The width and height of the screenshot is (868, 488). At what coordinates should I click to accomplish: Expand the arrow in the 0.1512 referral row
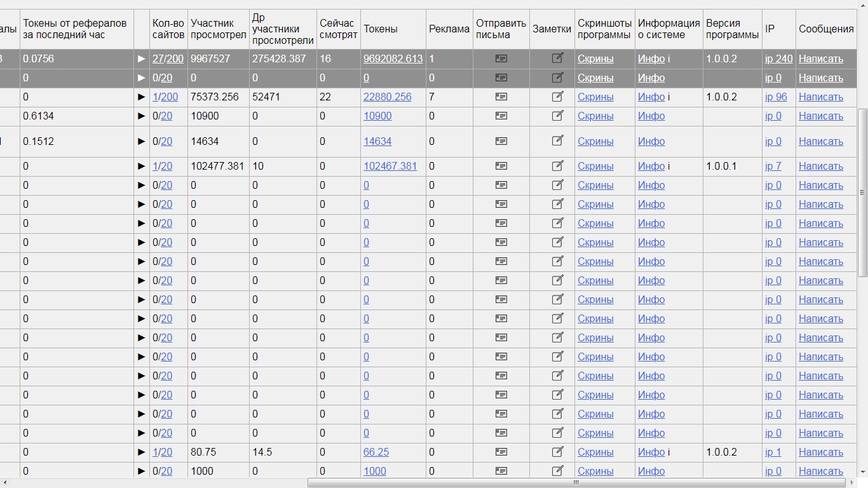point(141,141)
